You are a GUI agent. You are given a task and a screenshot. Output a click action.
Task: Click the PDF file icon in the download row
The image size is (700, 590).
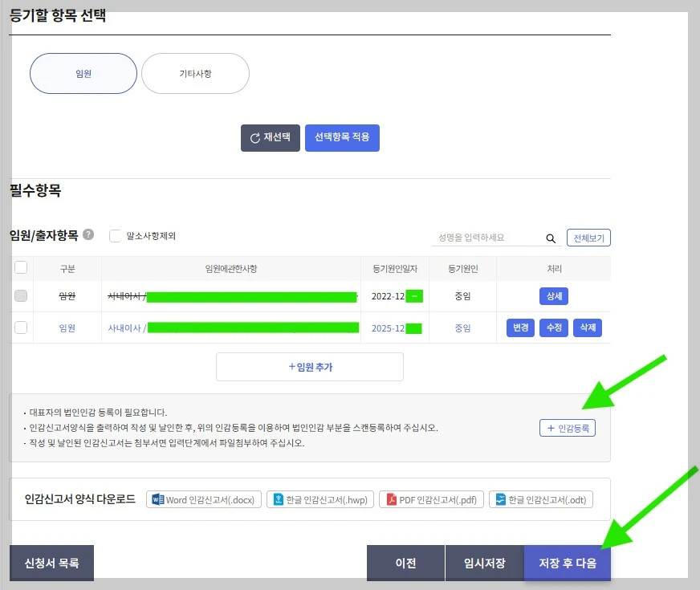pyautogui.click(x=392, y=499)
